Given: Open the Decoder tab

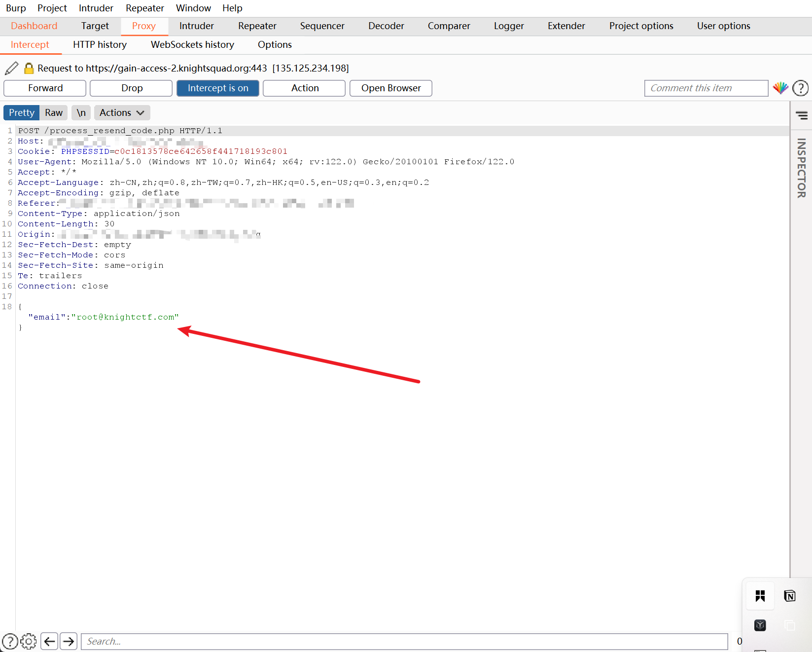Looking at the screenshot, I should pos(387,26).
